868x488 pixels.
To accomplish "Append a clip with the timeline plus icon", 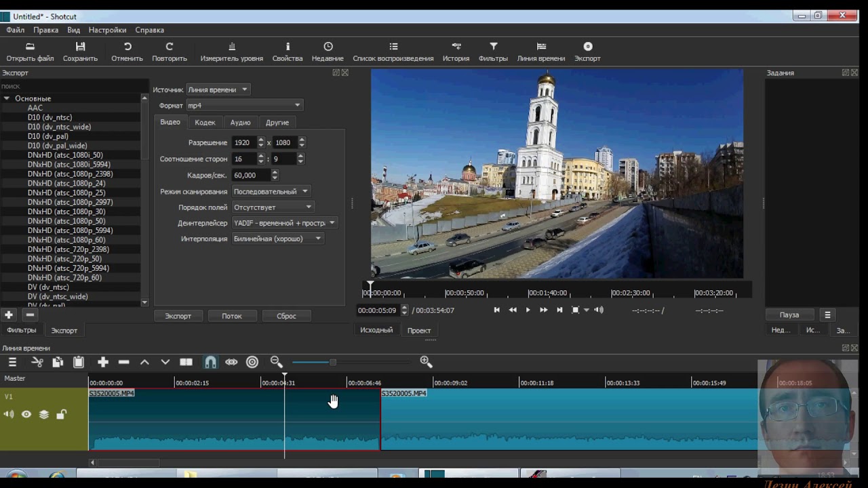I will (x=103, y=362).
